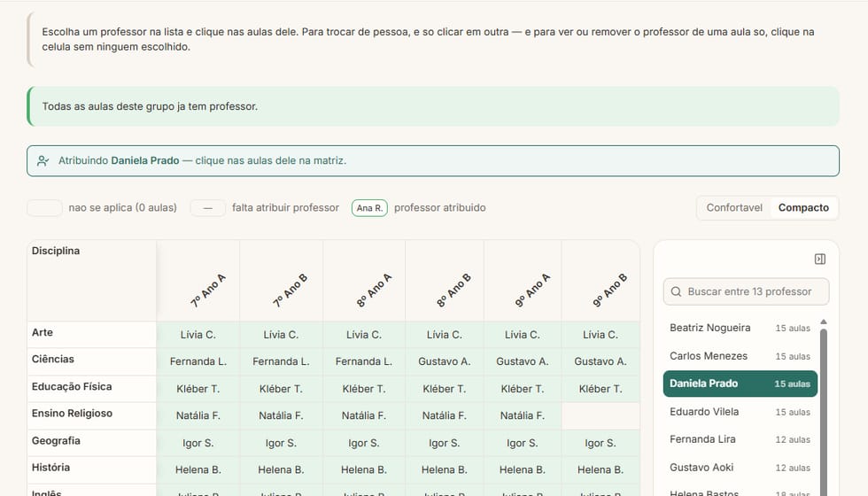The height and width of the screenshot is (496, 868).
Task: Click Igor S. in Geografia 8º Ano B
Action: (x=445, y=443)
